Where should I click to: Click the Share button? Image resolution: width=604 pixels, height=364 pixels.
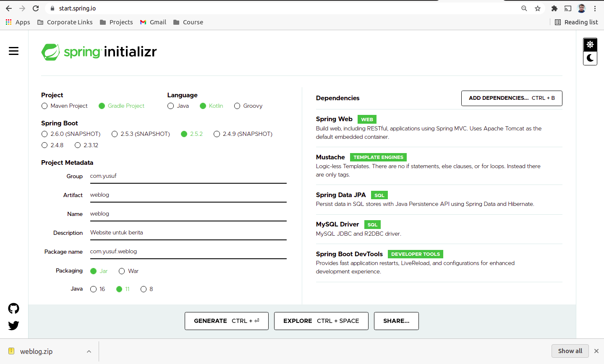(x=396, y=321)
